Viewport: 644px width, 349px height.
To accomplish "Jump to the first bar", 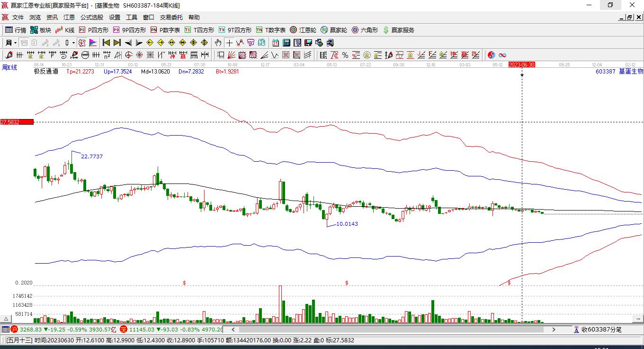I will (107, 43).
